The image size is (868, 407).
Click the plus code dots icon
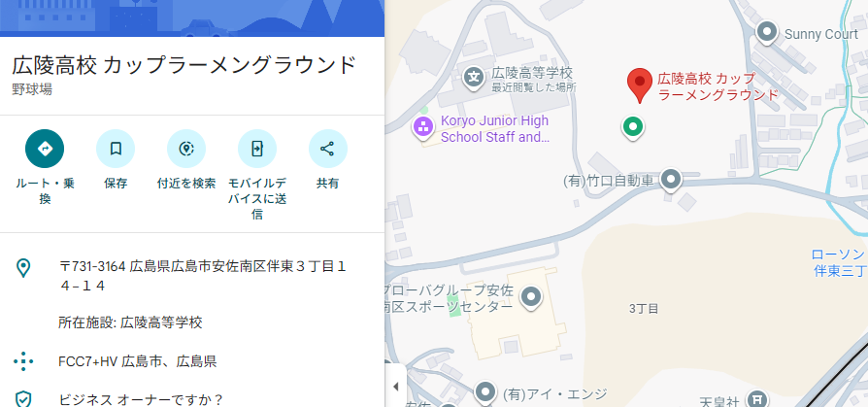pos(22,361)
